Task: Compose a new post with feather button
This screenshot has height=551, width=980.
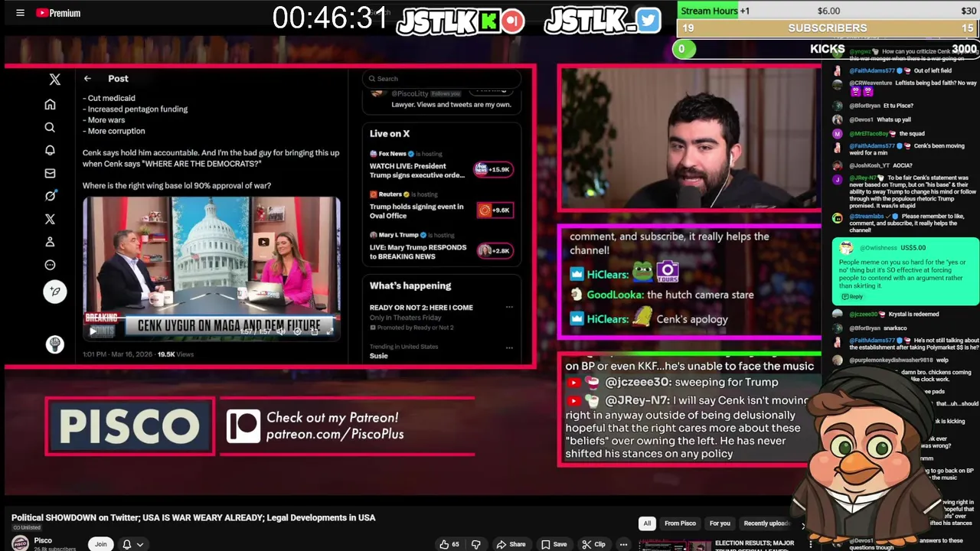Action: pyautogui.click(x=54, y=292)
